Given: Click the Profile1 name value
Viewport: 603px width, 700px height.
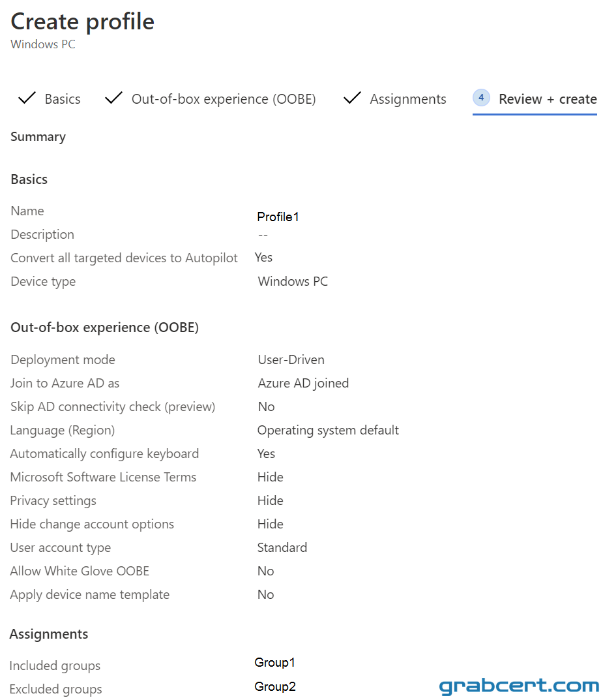Looking at the screenshot, I should coord(278,217).
